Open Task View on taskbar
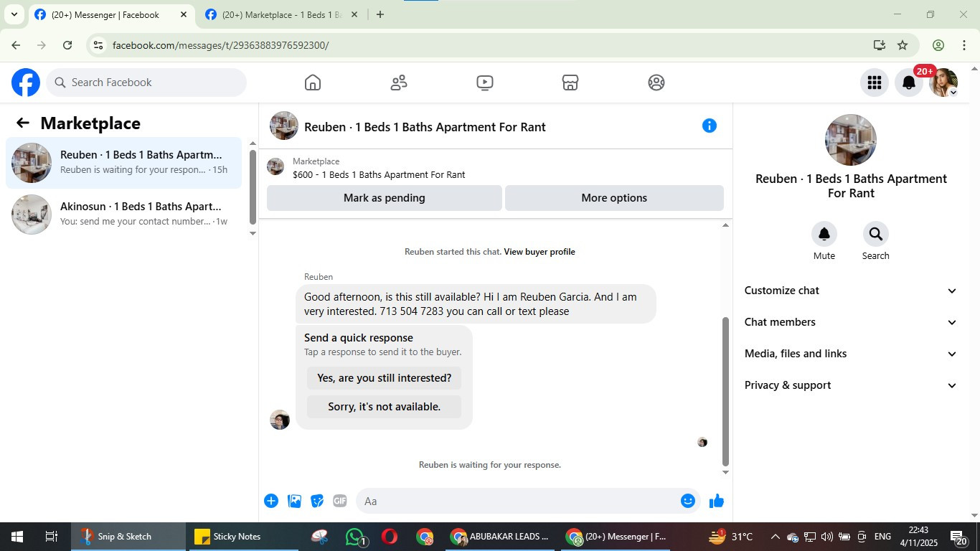 (x=52, y=537)
